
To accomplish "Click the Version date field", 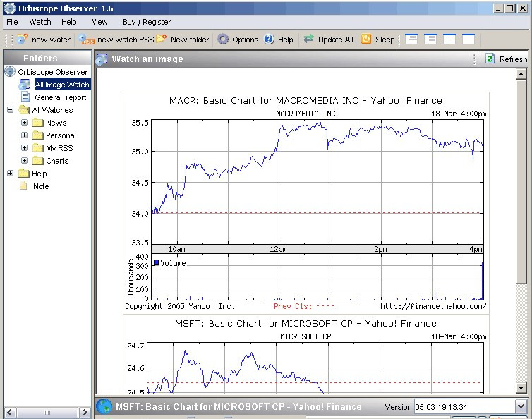I will (464, 407).
